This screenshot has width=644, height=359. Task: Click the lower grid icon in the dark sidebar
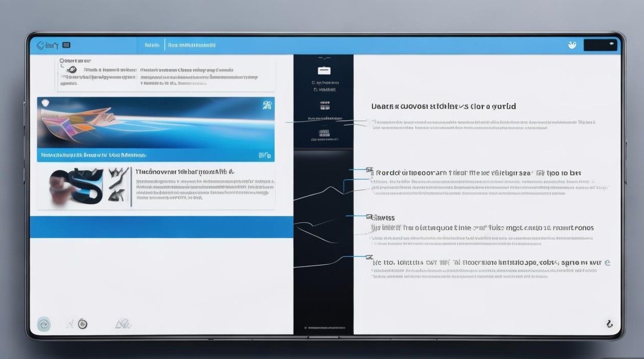(324, 133)
